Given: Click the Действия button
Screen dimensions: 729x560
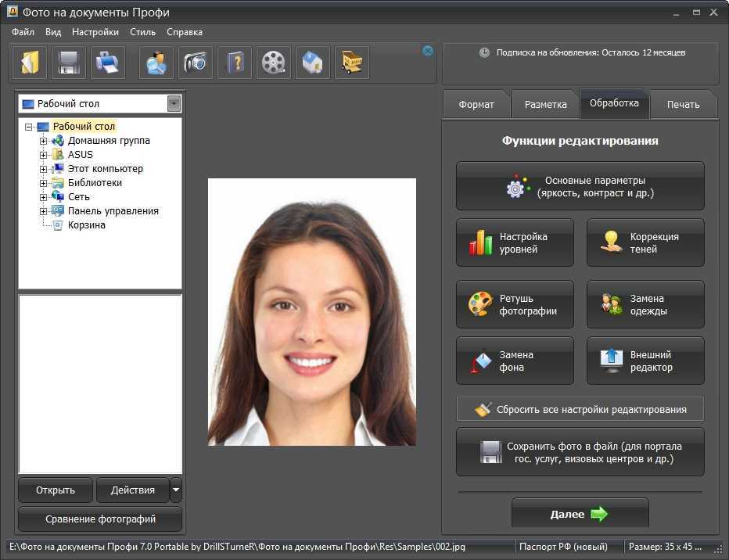Looking at the screenshot, I should (x=132, y=490).
